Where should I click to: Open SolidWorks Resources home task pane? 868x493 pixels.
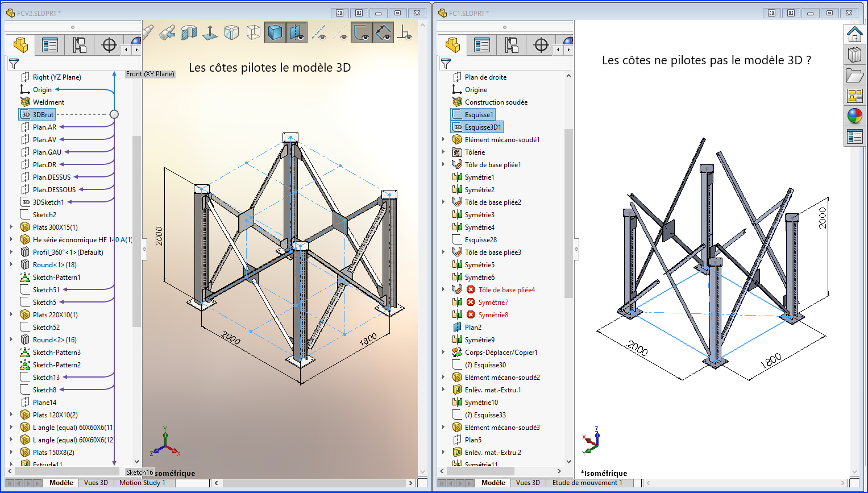tap(855, 34)
